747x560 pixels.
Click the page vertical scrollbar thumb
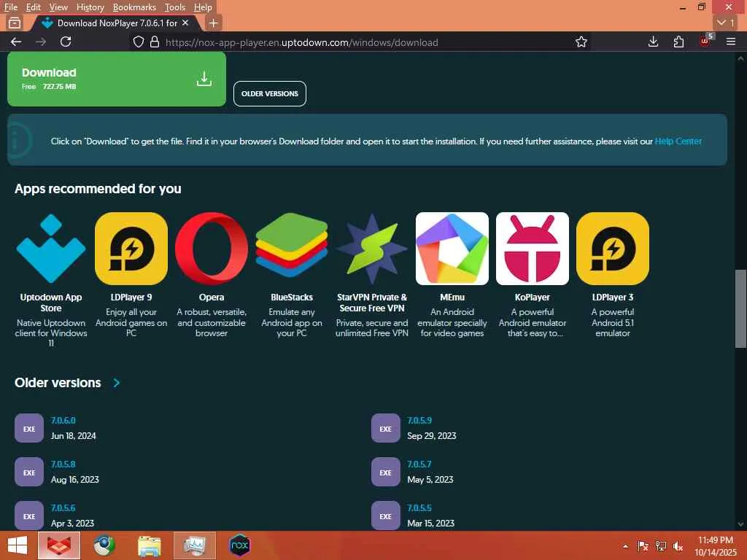point(740,308)
